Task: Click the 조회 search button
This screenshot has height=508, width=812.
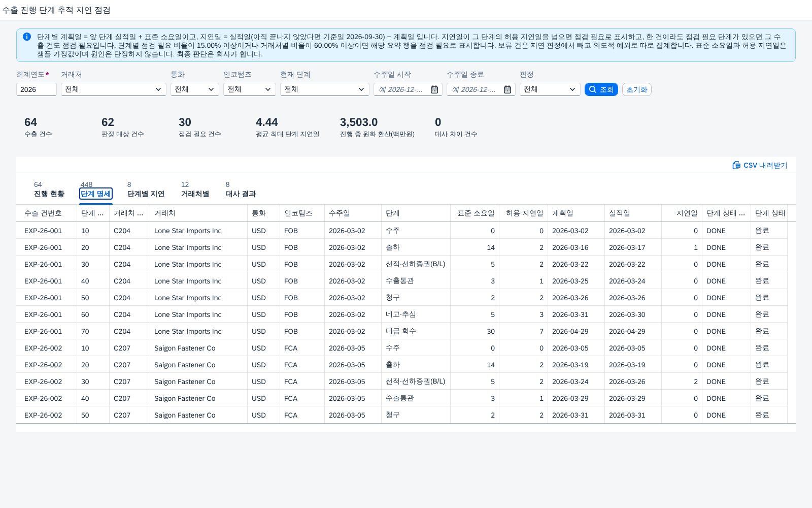Action: pyautogui.click(x=601, y=89)
